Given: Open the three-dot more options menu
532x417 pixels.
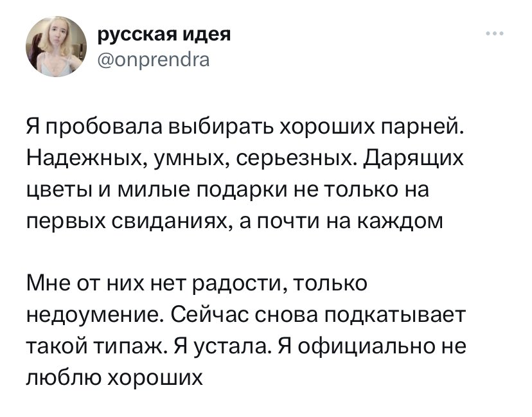Looking at the screenshot, I should pyautogui.click(x=494, y=33).
